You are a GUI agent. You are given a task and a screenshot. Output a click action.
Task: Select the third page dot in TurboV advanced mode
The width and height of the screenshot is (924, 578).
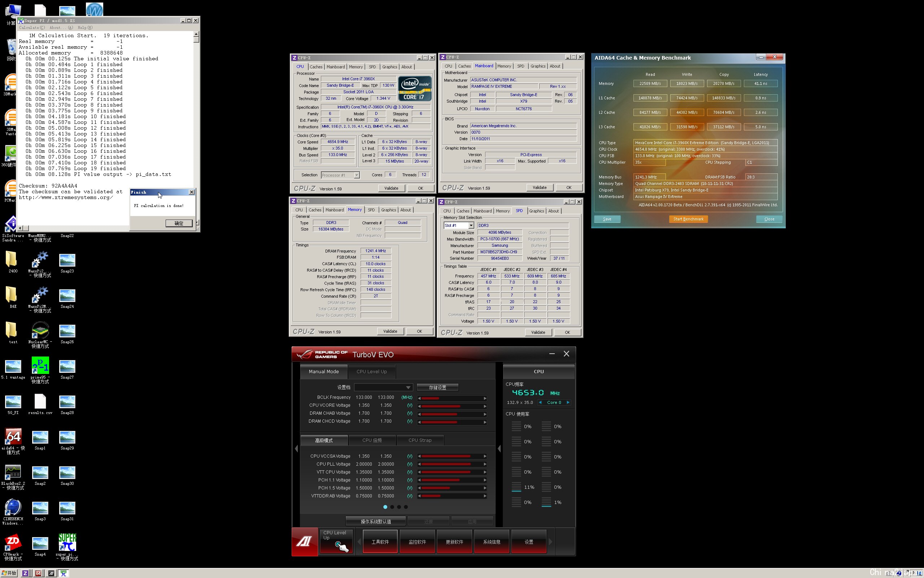[399, 507]
